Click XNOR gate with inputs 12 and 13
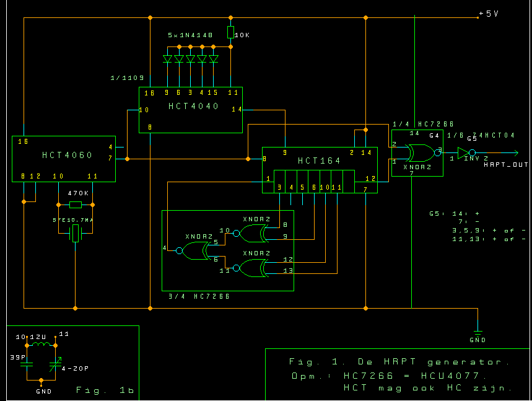Screen dimensions: 532x401 tap(250, 268)
